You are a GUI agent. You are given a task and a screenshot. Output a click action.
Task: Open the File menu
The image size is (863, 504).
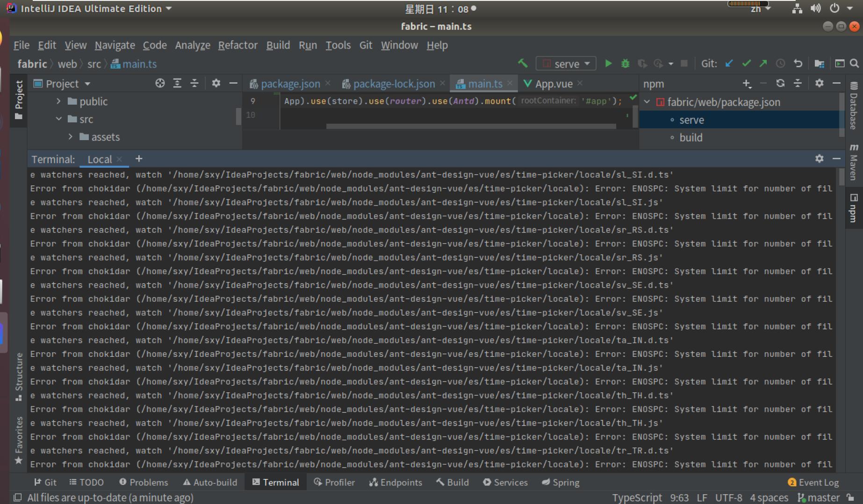tap(22, 45)
